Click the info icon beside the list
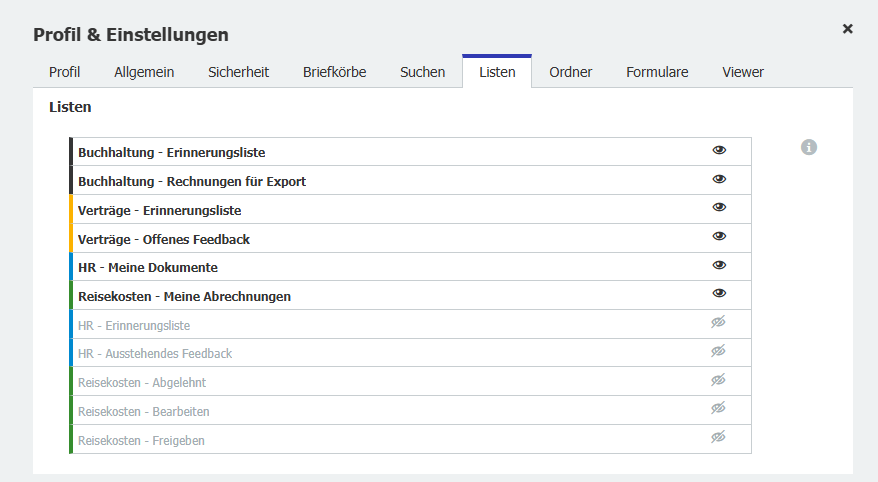 click(809, 147)
